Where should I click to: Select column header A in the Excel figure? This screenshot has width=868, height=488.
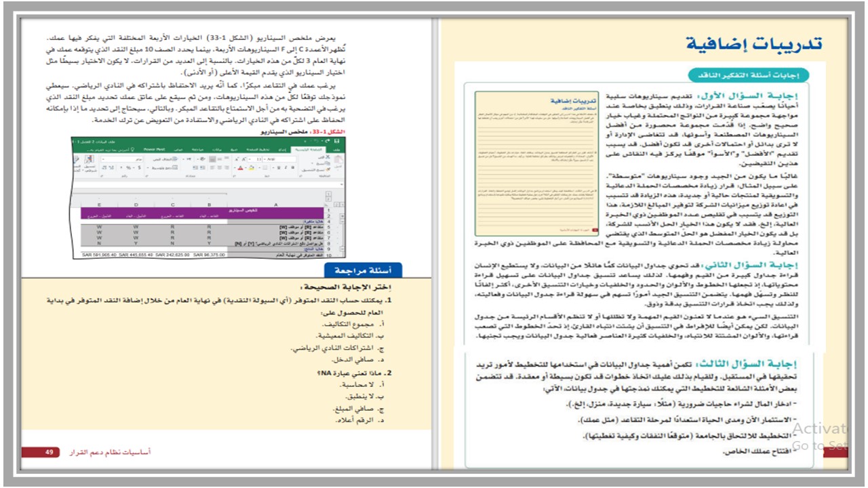(276, 205)
